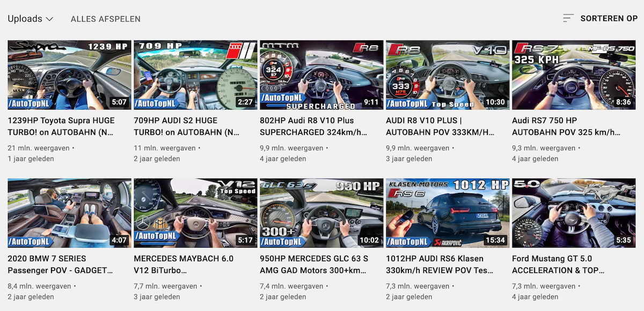Click the 10:02 duration badge
Screen dimensions: 644x311
coord(369,240)
